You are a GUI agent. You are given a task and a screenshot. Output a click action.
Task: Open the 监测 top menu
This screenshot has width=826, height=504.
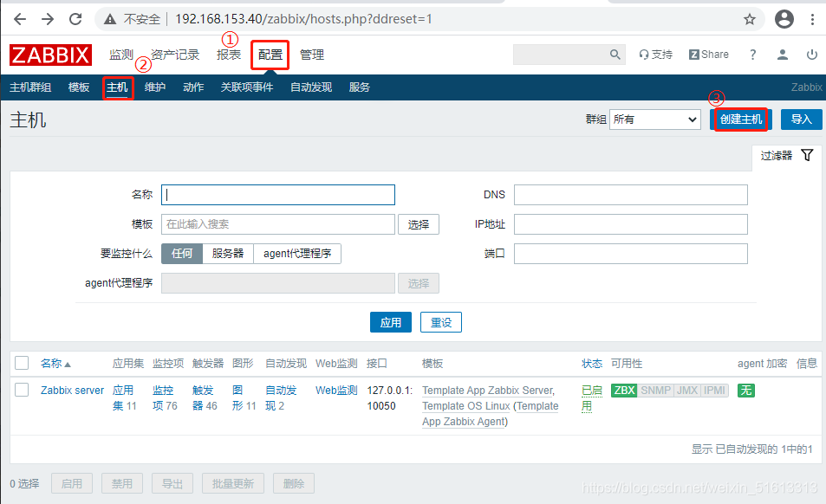[x=120, y=55]
